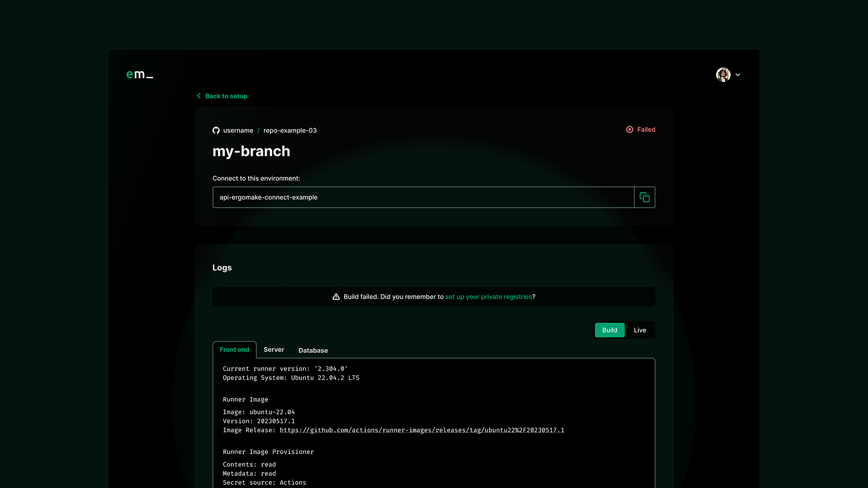Click the api-ergomake-connect-example field
Screen dimensions: 868x488
point(423,197)
